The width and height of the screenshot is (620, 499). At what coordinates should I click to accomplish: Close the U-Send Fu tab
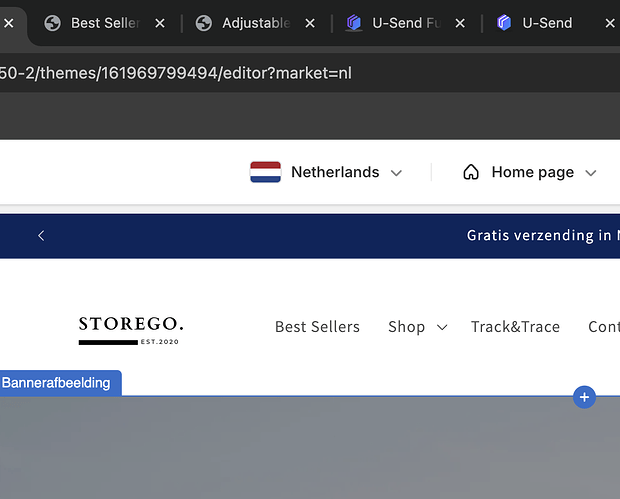[x=459, y=23]
